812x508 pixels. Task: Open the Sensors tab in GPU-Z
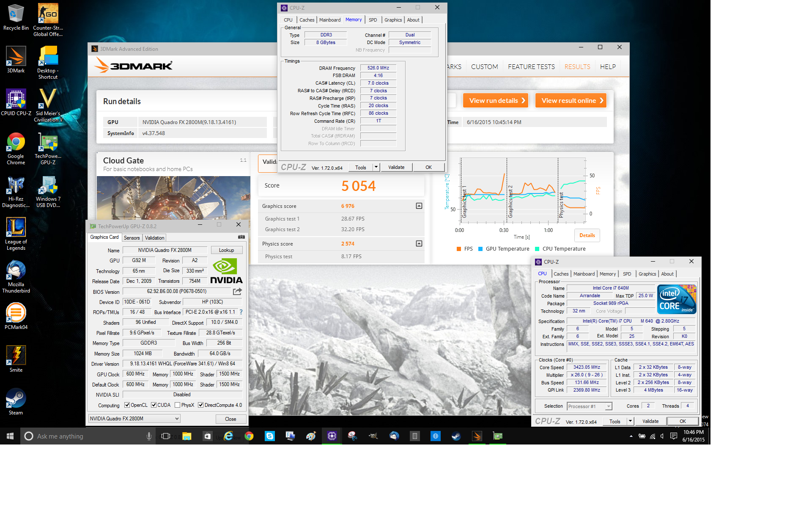[132, 238]
